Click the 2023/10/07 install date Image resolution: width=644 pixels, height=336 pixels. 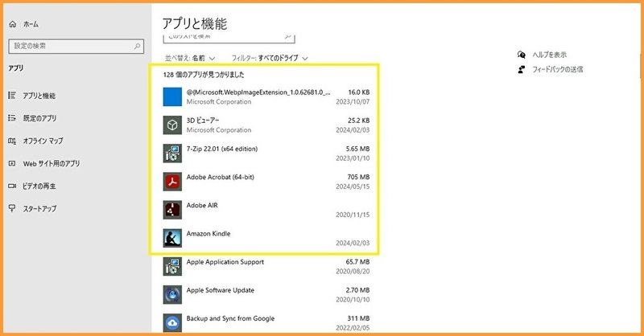click(353, 102)
